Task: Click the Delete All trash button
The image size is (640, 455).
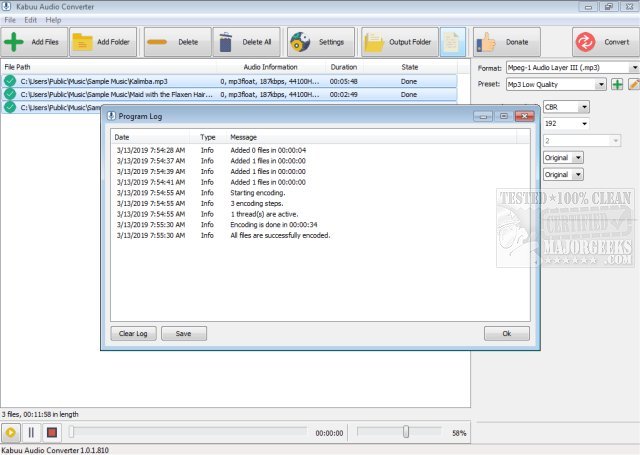Action: (247, 42)
